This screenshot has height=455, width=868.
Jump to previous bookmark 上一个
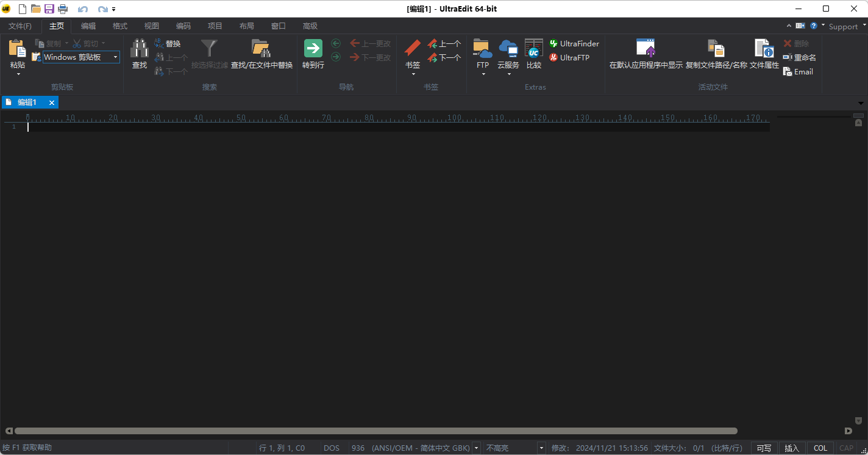(x=444, y=43)
